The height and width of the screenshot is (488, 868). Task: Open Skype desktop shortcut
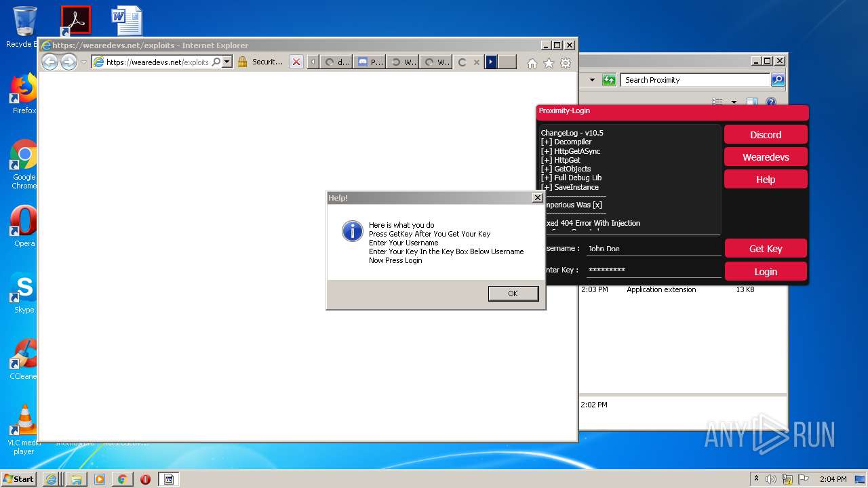coord(24,293)
